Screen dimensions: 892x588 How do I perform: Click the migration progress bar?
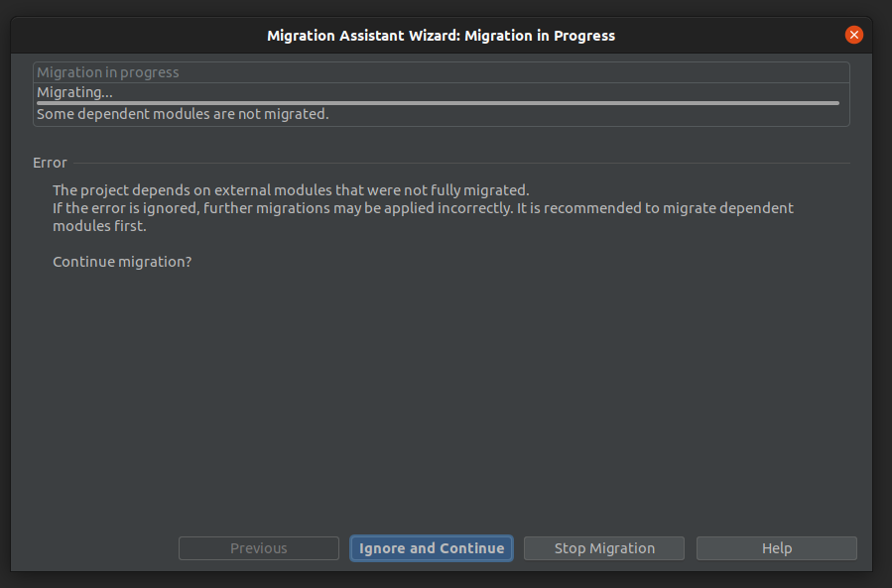438,102
